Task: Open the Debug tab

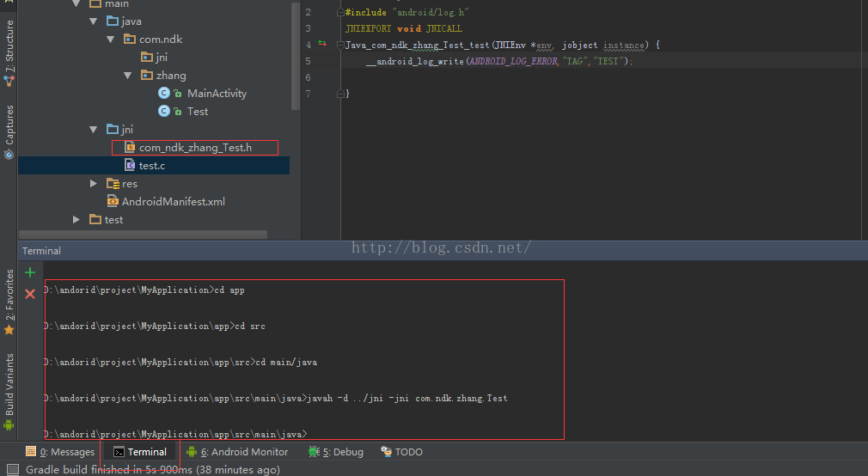Action: pyautogui.click(x=335, y=452)
